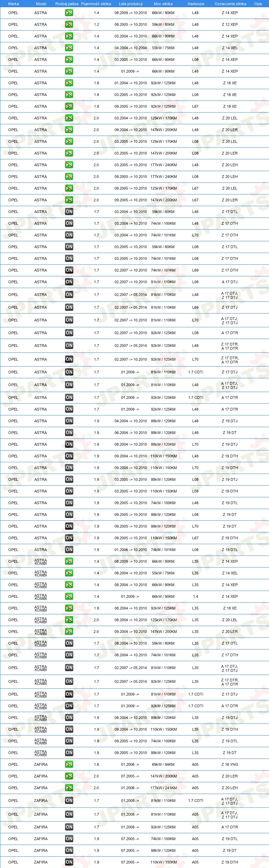Click the Model column header
The width and height of the screenshot is (269, 868).
tap(41, 4)
